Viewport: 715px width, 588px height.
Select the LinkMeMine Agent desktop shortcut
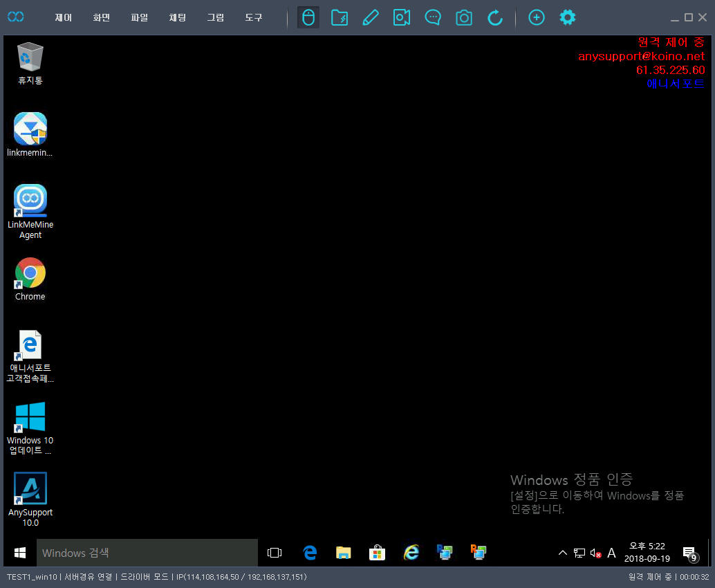click(x=30, y=212)
